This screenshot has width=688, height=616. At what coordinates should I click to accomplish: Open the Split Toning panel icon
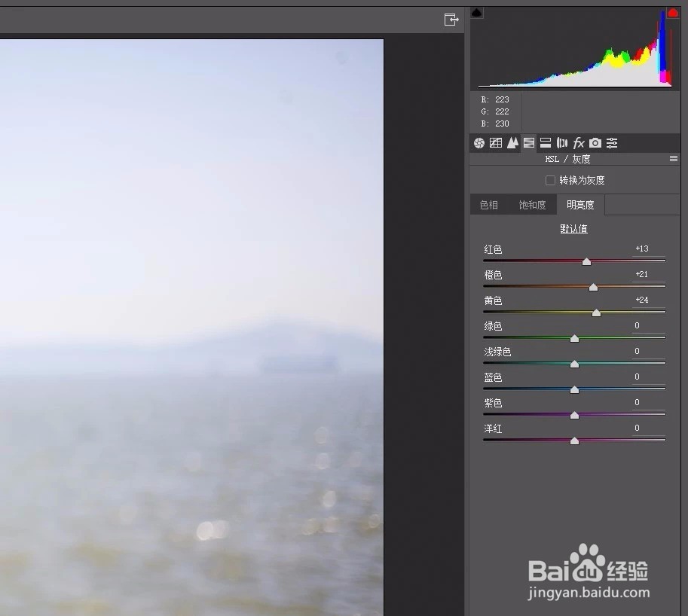pyautogui.click(x=546, y=143)
